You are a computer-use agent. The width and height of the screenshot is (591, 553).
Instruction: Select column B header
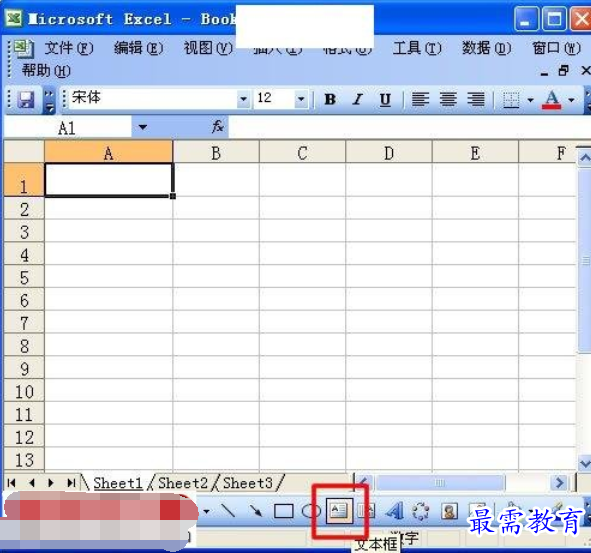click(216, 152)
